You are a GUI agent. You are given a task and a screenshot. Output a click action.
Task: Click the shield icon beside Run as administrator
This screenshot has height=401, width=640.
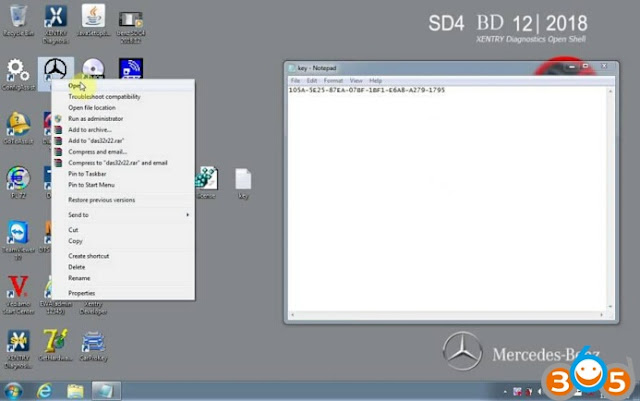(58, 119)
